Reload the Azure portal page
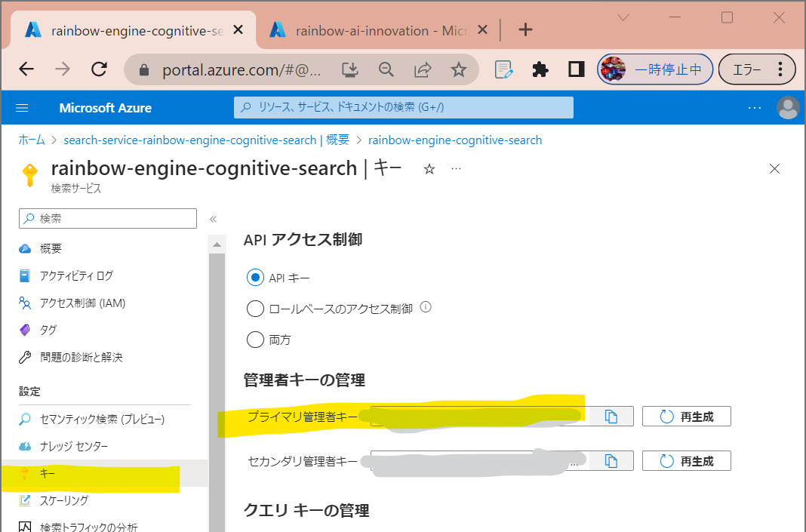The image size is (806, 532). (99, 69)
